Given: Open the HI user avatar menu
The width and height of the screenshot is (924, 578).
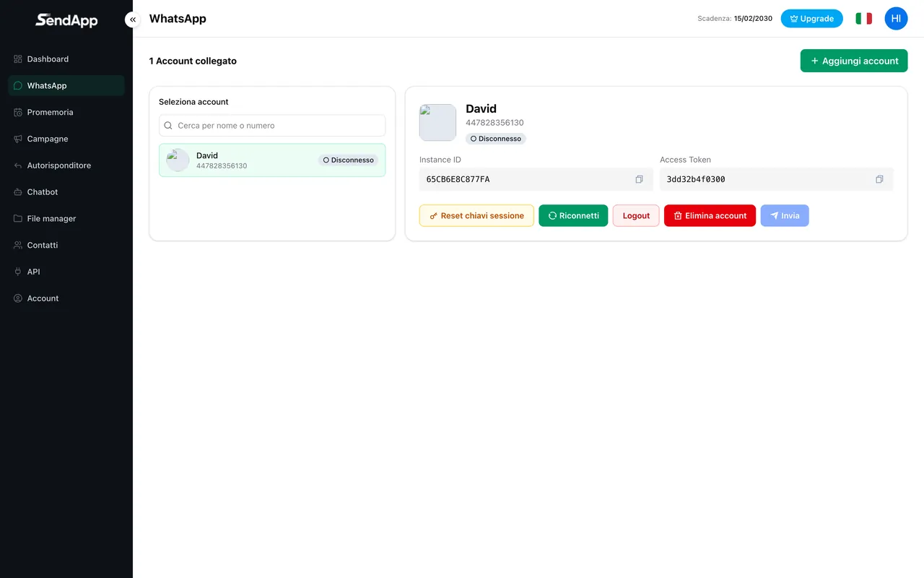Looking at the screenshot, I should click(x=896, y=19).
